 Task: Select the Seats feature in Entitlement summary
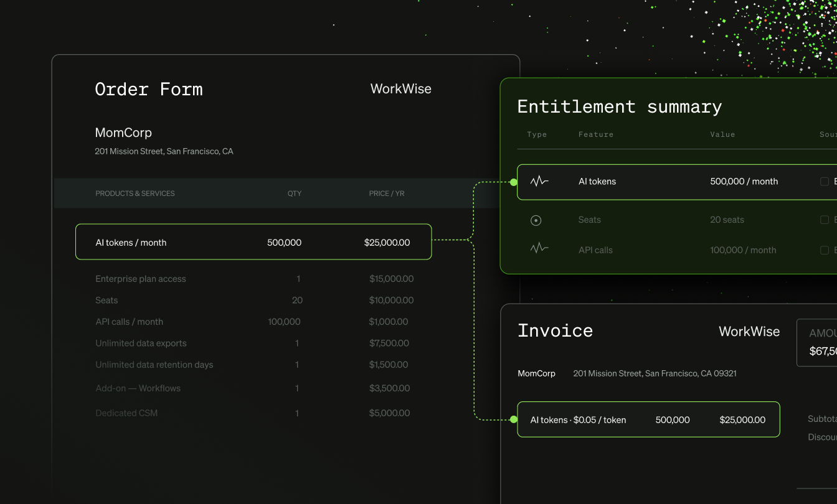point(590,220)
